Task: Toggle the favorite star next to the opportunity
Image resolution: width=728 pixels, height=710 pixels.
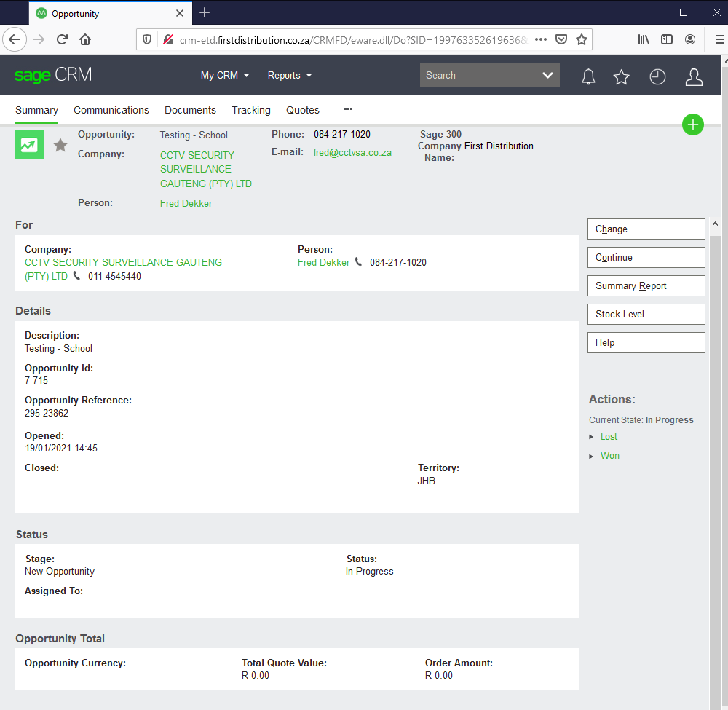Action: point(60,145)
